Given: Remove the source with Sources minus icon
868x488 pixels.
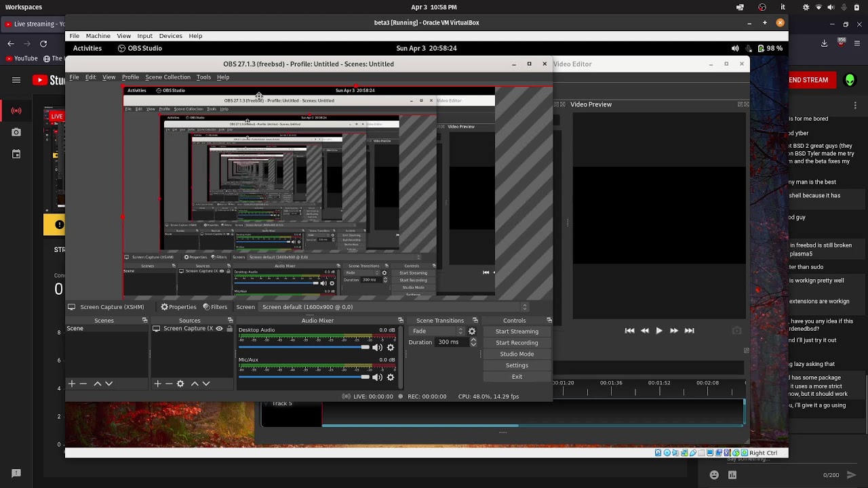Looking at the screenshot, I should (x=169, y=384).
